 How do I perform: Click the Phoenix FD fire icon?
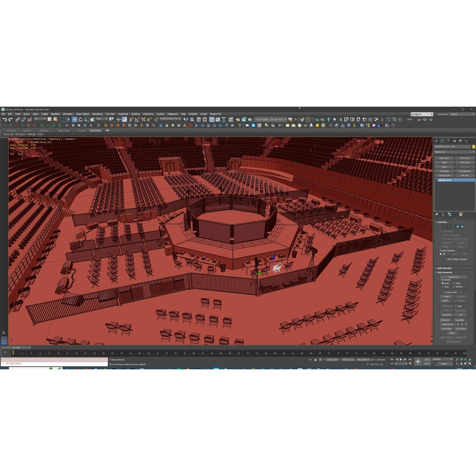[x=106, y=125]
